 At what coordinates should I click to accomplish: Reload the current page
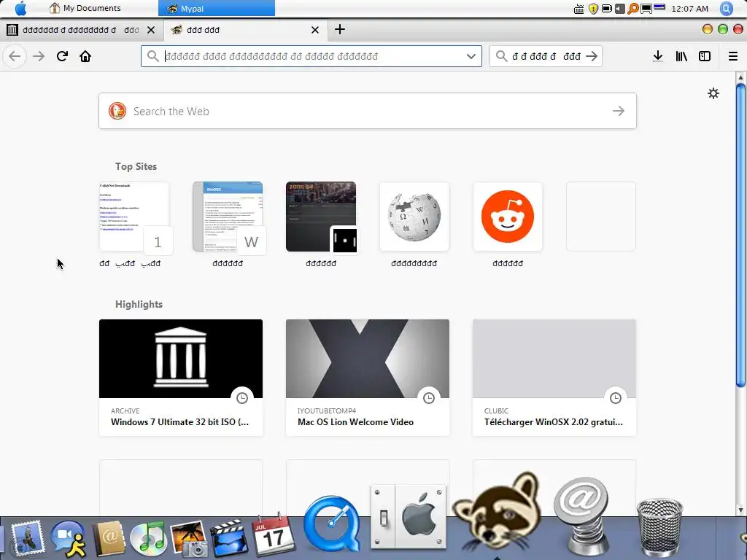coord(62,56)
